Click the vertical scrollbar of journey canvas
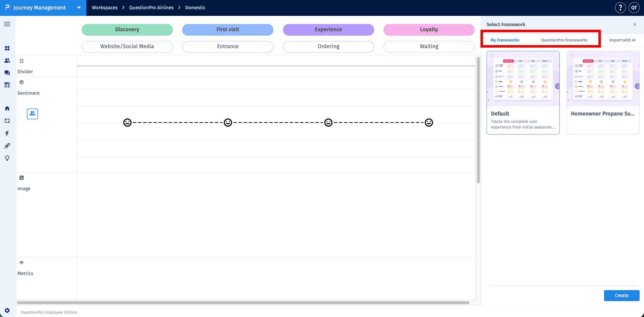Screen dimensions: 644x317 tap(478, 120)
